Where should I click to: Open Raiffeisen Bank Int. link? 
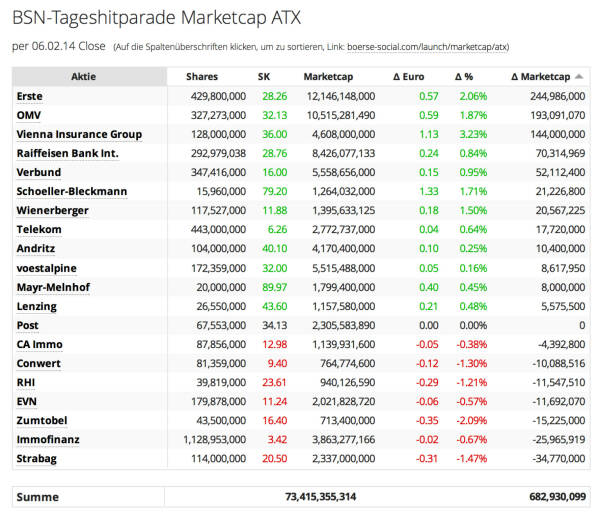coord(67,153)
